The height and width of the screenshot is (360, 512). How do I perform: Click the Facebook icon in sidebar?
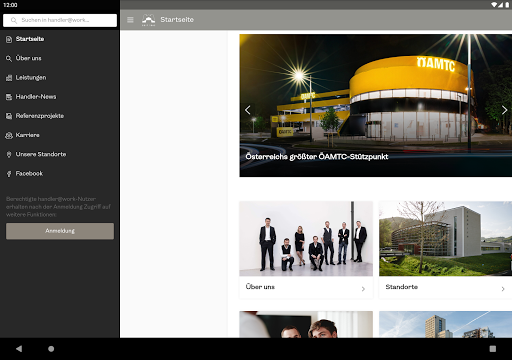coord(9,174)
